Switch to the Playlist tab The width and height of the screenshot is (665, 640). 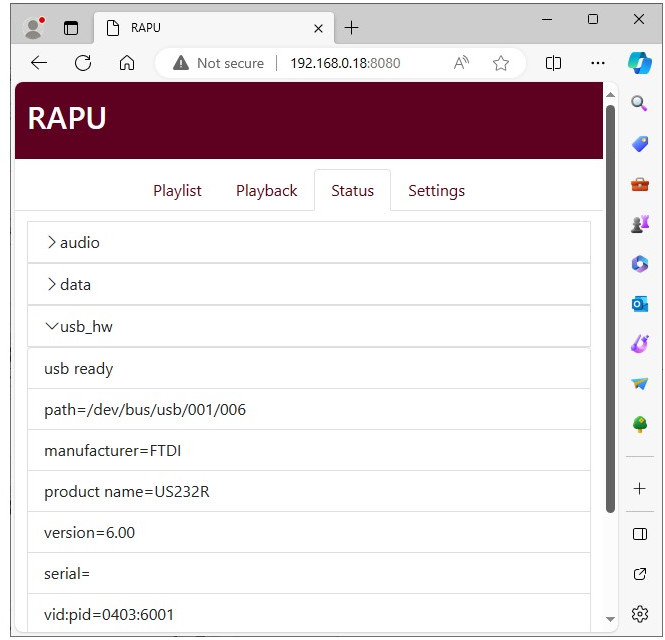point(177,191)
